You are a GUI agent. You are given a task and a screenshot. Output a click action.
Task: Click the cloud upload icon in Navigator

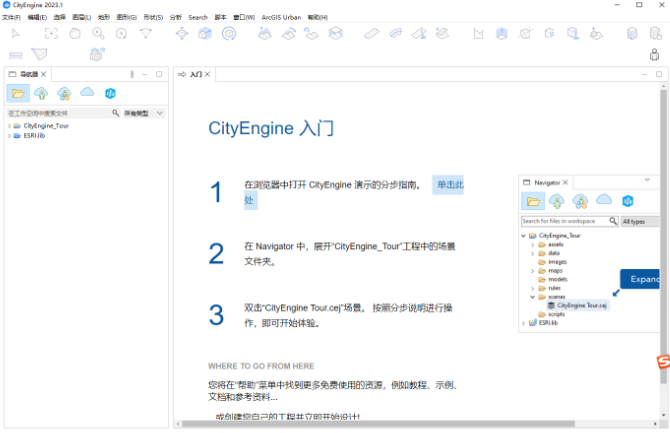[41, 93]
